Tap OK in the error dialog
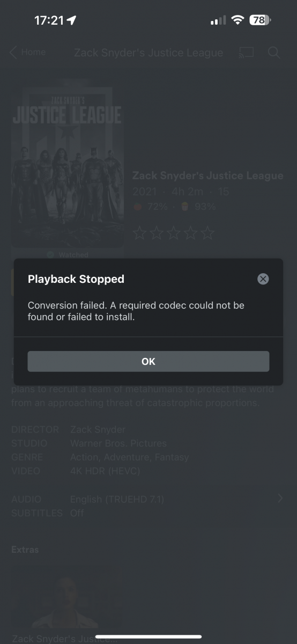The height and width of the screenshot is (644, 297). coord(148,361)
